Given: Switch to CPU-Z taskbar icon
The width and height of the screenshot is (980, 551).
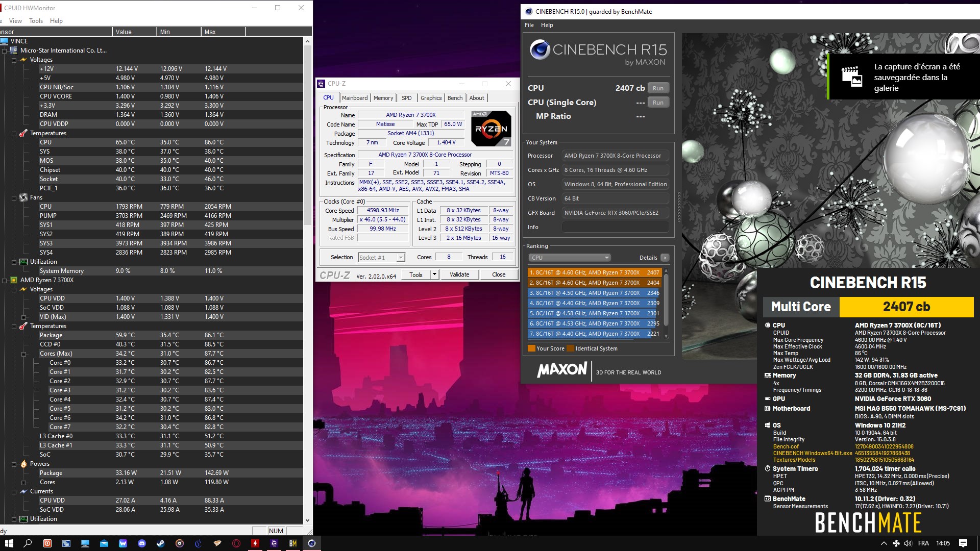Looking at the screenshot, I should 274,543.
